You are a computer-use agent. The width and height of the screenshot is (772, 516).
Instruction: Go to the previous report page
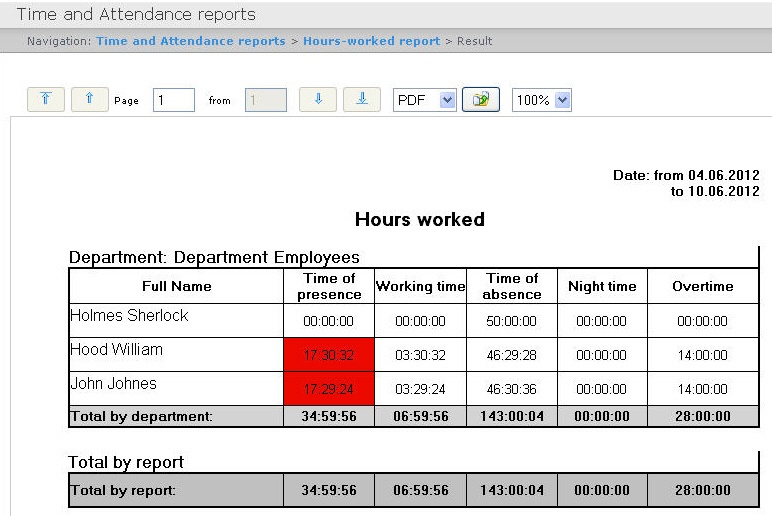(x=89, y=100)
